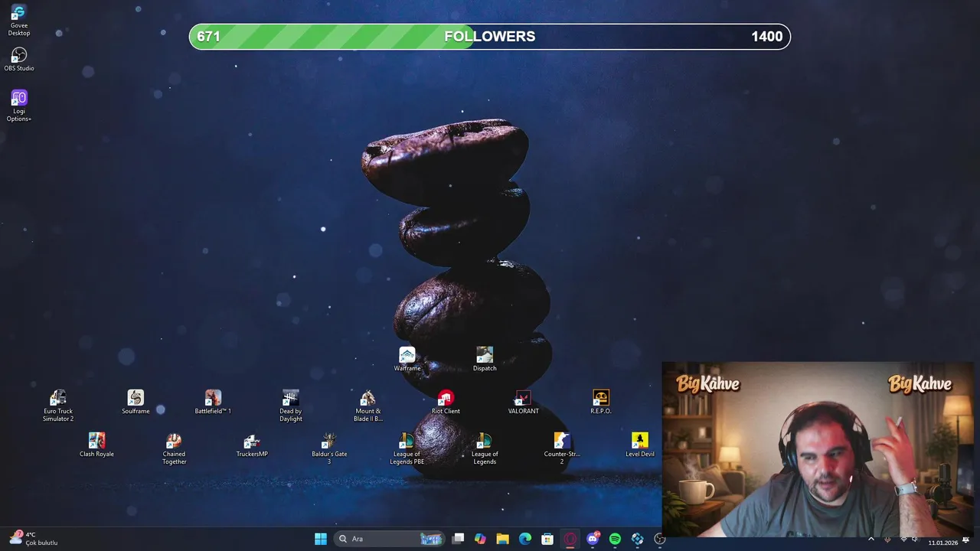Open network settings from the tray
Viewport: 980px width, 551px height.
click(903, 539)
